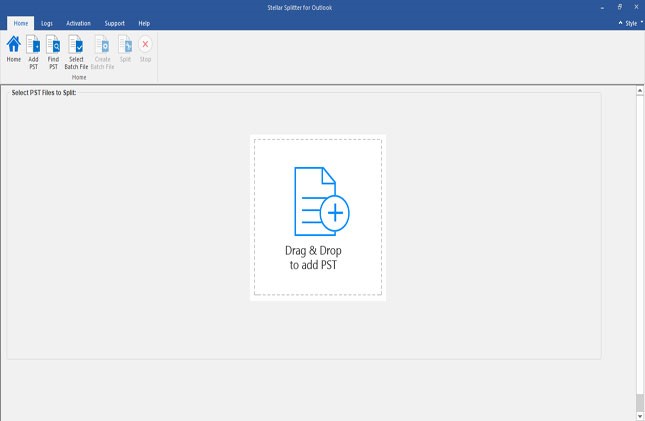Open the Activation tab
The width and height of the screenshot is (645, 421).
pyautogui.click(x=79, y=23)
